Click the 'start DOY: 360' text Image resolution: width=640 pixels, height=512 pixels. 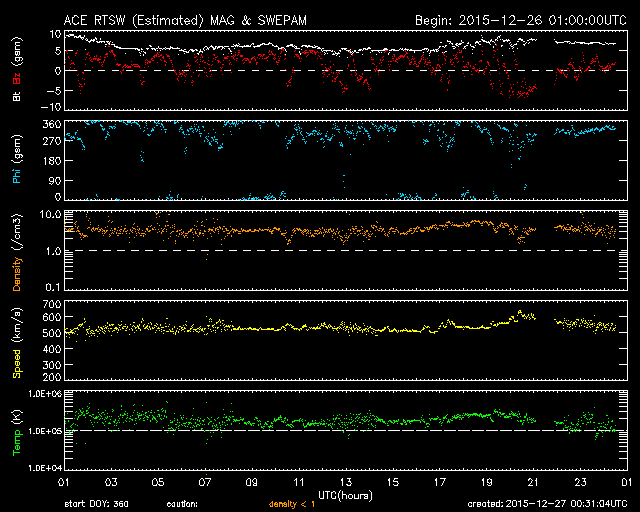(96, 504)
